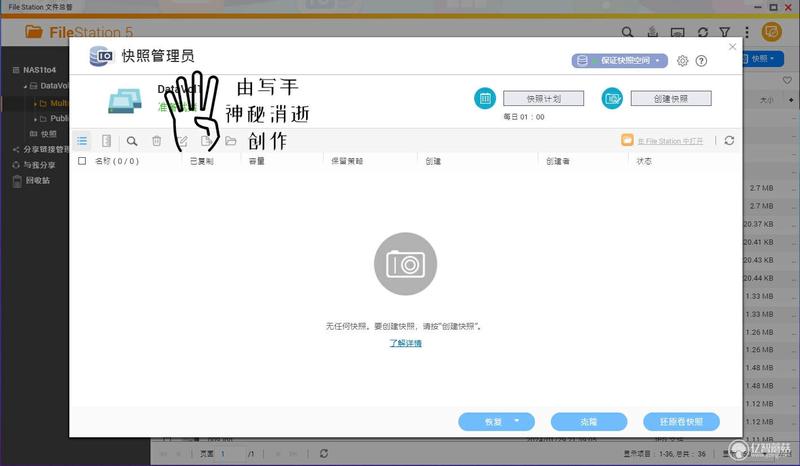This screenshot has height=466, width=800.
Task: Open the 了解详情 link
Action: pos(406,343)
